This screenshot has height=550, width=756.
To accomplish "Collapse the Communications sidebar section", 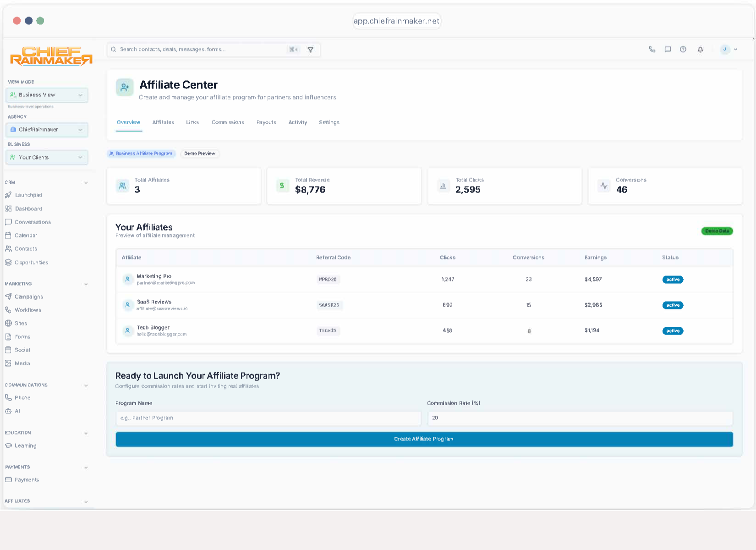I will (x=86, y=385).
